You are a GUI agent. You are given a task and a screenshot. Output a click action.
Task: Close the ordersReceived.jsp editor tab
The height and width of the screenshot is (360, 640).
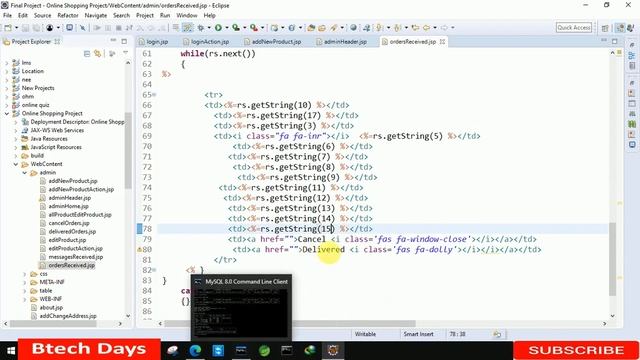(x=442, y=42)
